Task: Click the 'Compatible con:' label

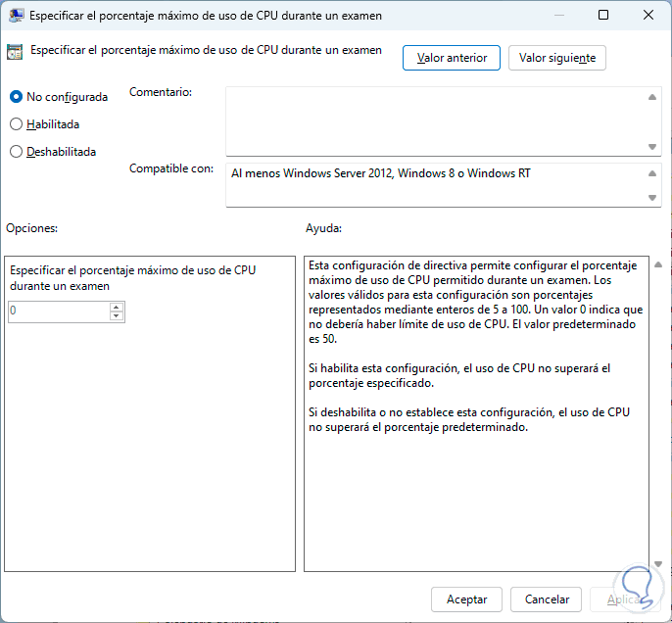Action: [x=171, y=168]
